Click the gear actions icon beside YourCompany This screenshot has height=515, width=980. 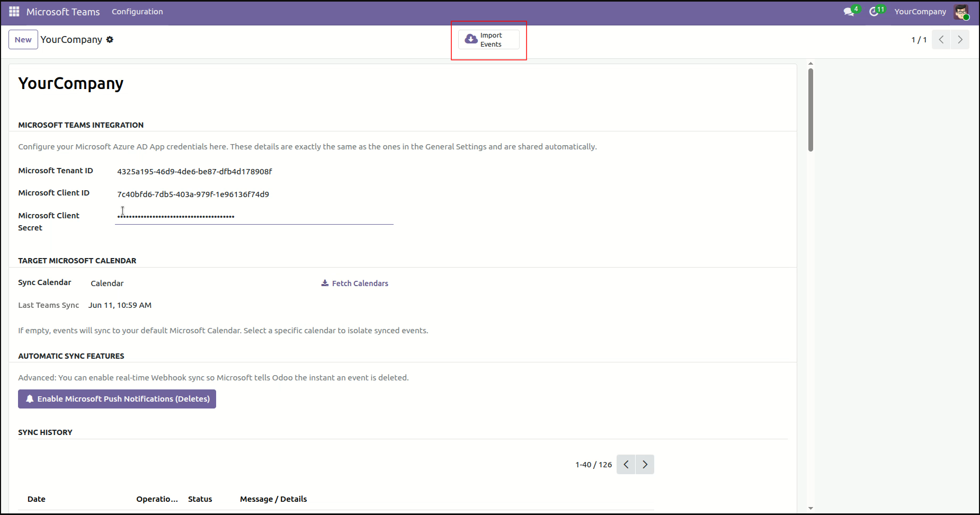click(110, 40)
